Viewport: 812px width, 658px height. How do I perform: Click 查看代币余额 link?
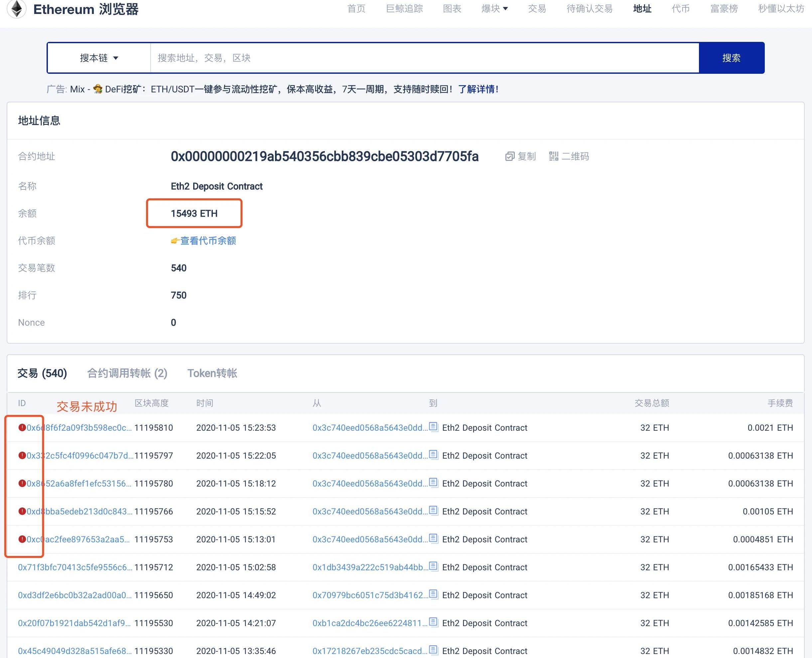click(207, 241)
